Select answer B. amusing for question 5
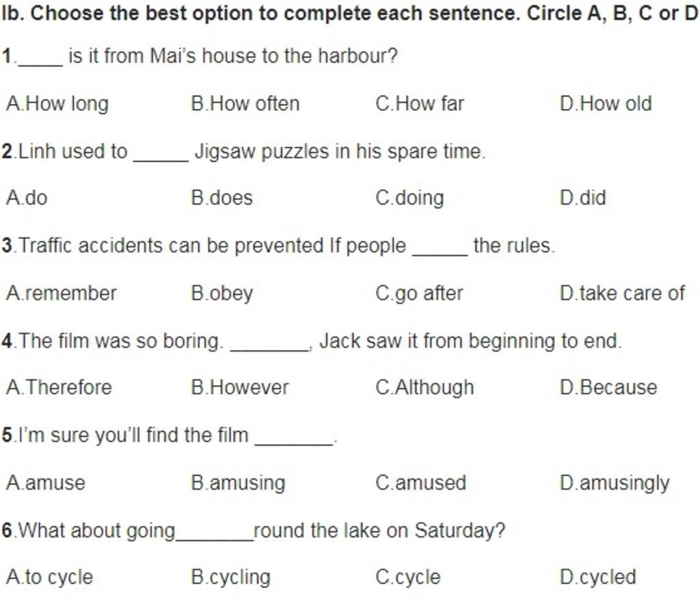700x604 pixels. [238, 484]
